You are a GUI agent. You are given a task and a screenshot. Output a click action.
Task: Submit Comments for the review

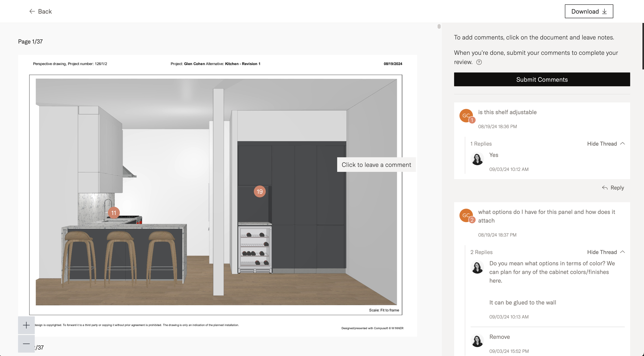tap(542, 80)
